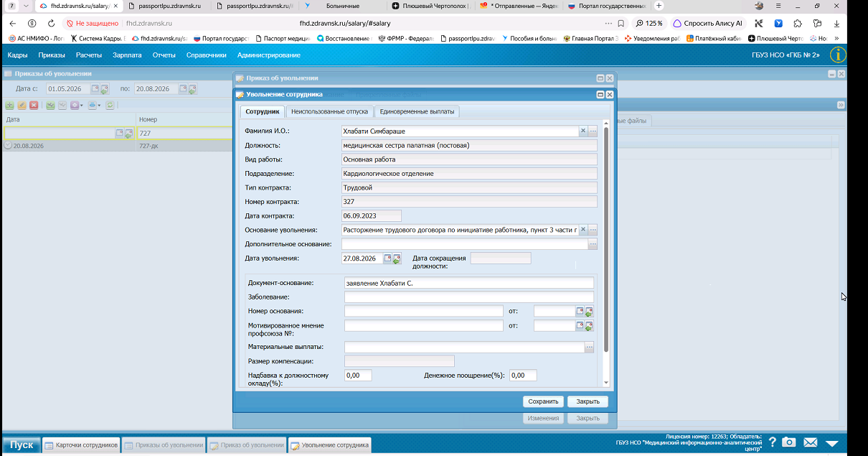
Task: Click the camera screenshot icon in footer
Action: (789, 442)
